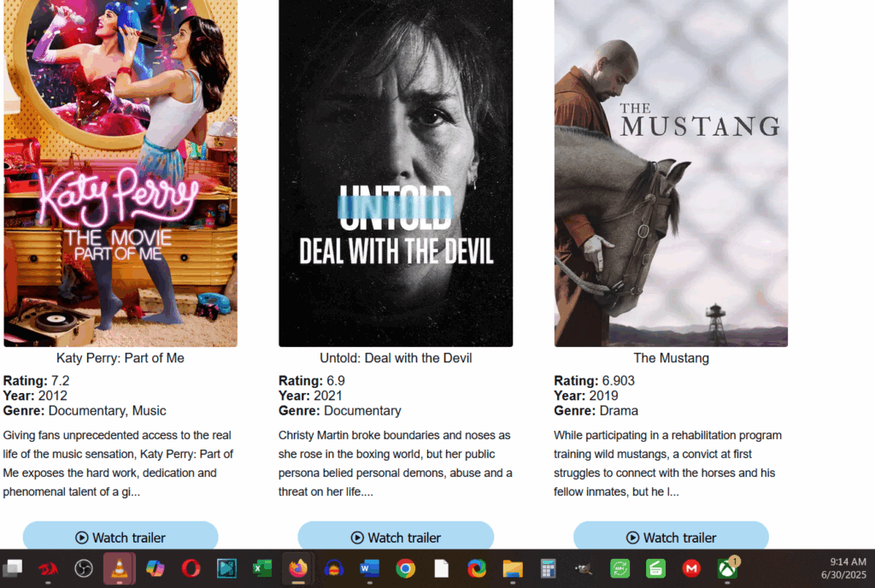Click the Task View taskbar icon
The width and height of the screenshot is (875, 588).
point(12,568)
